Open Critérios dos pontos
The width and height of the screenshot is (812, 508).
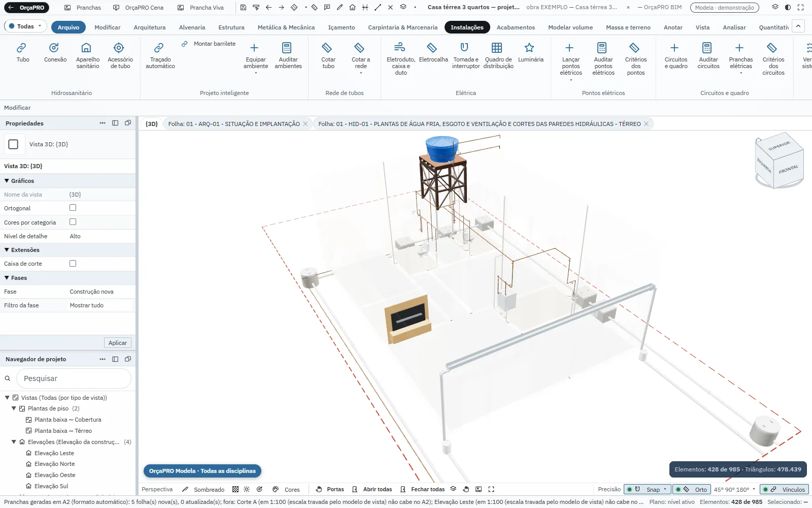[636, 59]
